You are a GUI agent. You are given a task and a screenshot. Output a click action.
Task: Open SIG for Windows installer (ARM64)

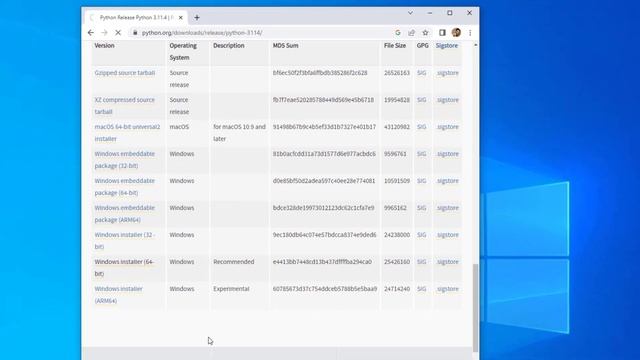[x=422, y=289]
